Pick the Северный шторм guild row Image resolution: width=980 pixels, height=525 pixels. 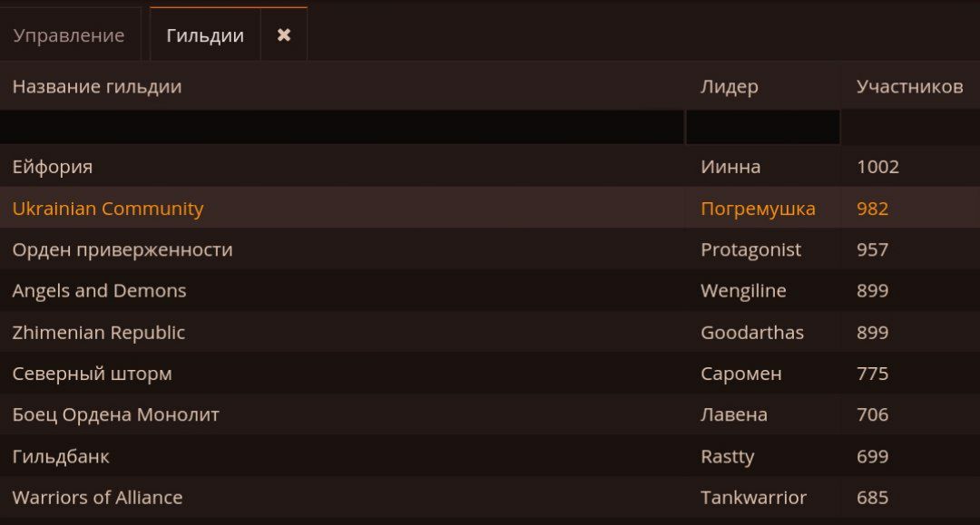[490, 374]
